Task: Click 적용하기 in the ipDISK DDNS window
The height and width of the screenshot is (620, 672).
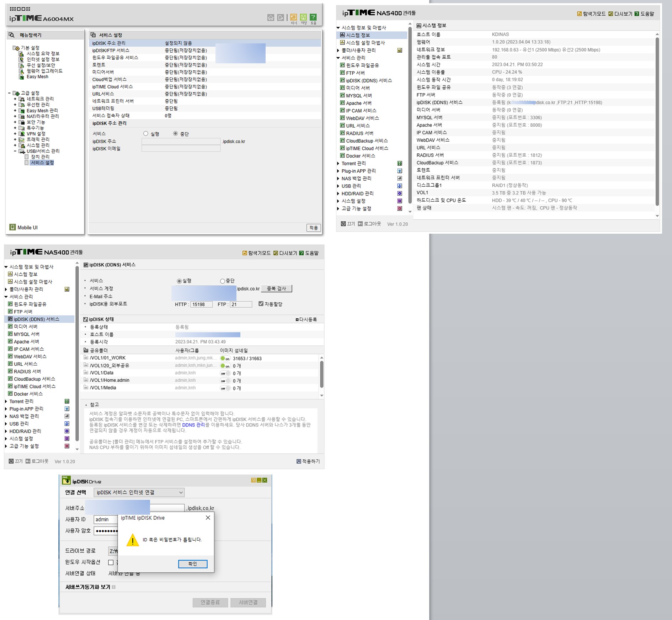Action: click(x=308, y=461)
